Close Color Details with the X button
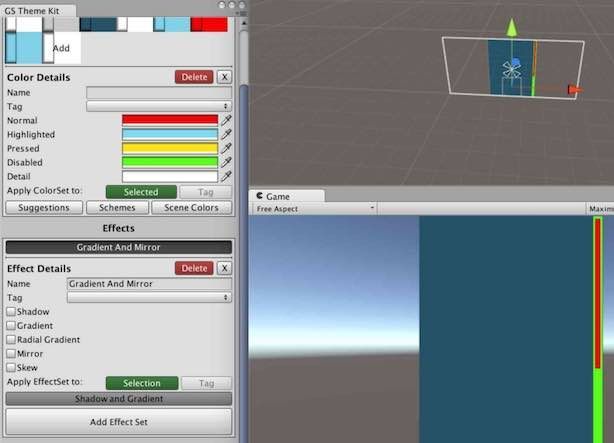 (x=224, y=77)
